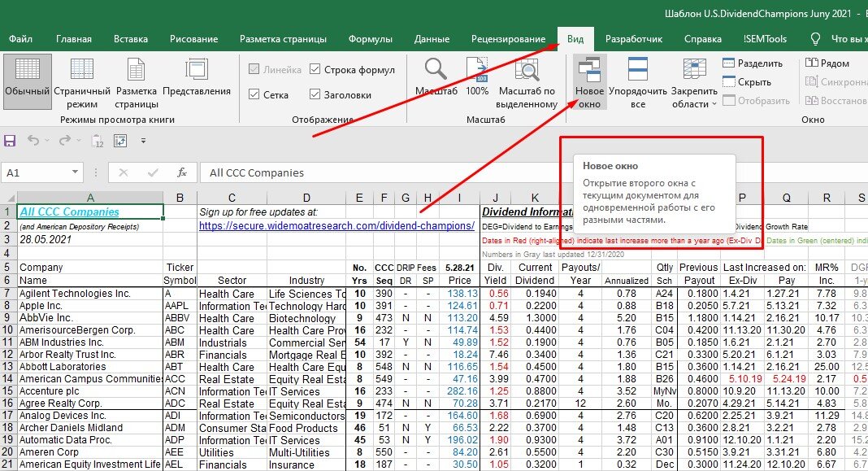View windows Side by Side (Рядом)
Screen dimensions: 868x471
tap(827, 63)
